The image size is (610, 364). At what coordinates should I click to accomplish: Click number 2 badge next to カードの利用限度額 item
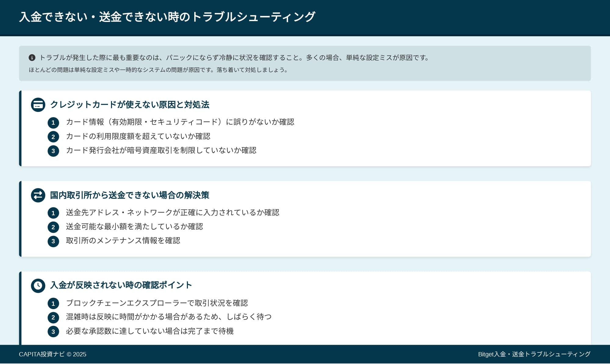tap(53, 137)
